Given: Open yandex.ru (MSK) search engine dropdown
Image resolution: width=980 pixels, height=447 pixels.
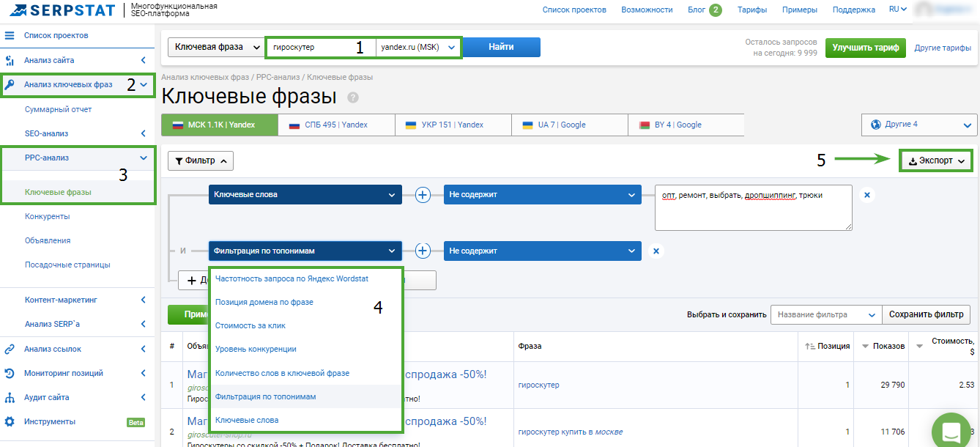Looking at the screenshot, I should click(x=419, y=47).
